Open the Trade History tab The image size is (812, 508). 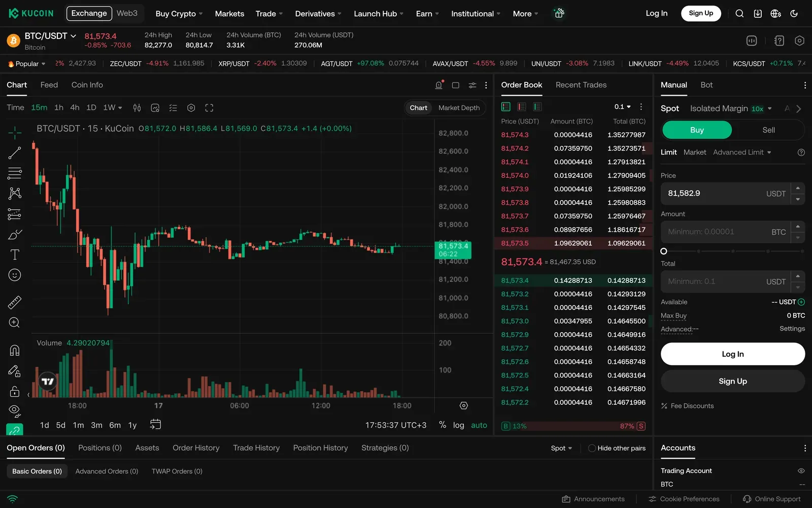(256, 448)
